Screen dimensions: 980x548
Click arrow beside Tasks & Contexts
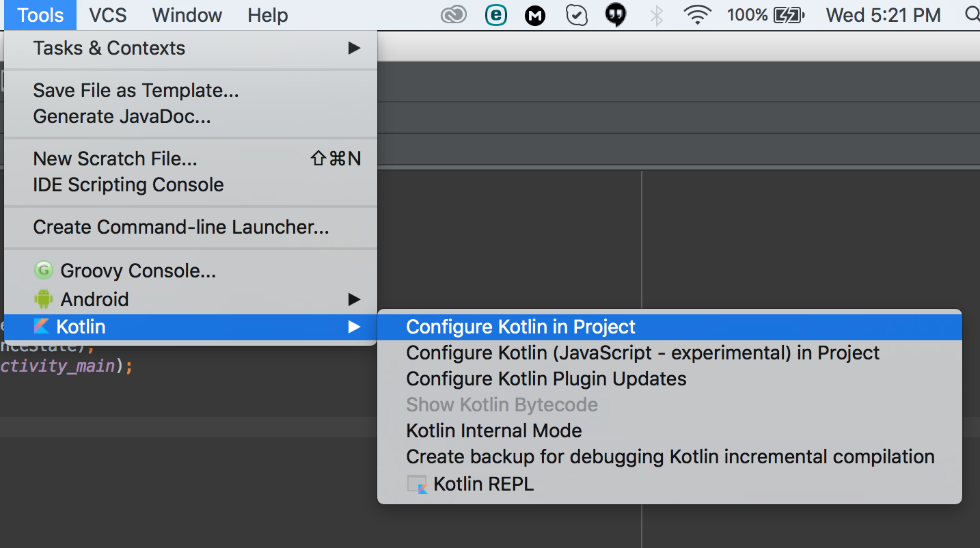(353, 48)
